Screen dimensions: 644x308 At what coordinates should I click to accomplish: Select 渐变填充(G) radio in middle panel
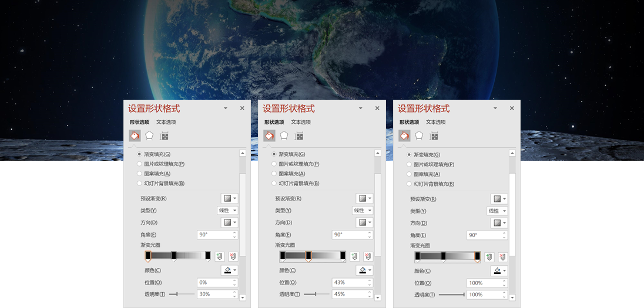pos(274,154)
